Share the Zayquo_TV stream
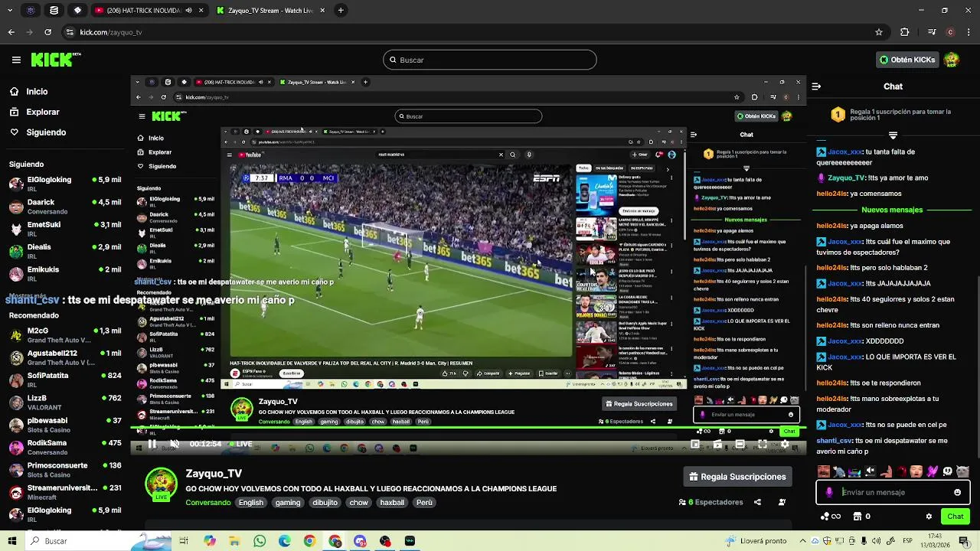Viewport: 980px width, 551px height. coord(757,502)
